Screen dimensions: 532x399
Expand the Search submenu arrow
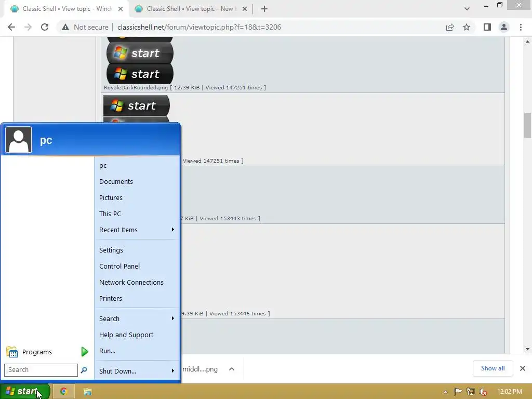(172, 318)
